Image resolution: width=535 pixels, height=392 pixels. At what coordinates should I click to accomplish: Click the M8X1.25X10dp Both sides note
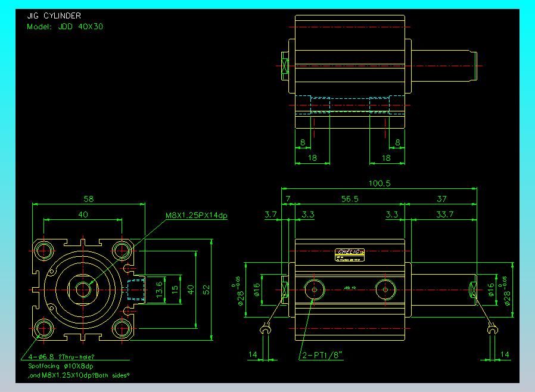tap(79, 375)
